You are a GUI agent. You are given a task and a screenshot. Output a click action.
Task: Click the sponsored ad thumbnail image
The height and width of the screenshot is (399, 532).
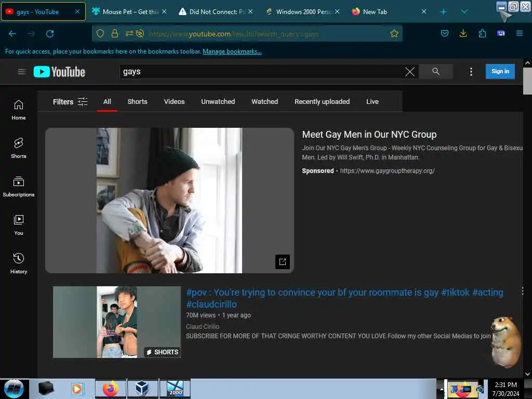(170, 200)
